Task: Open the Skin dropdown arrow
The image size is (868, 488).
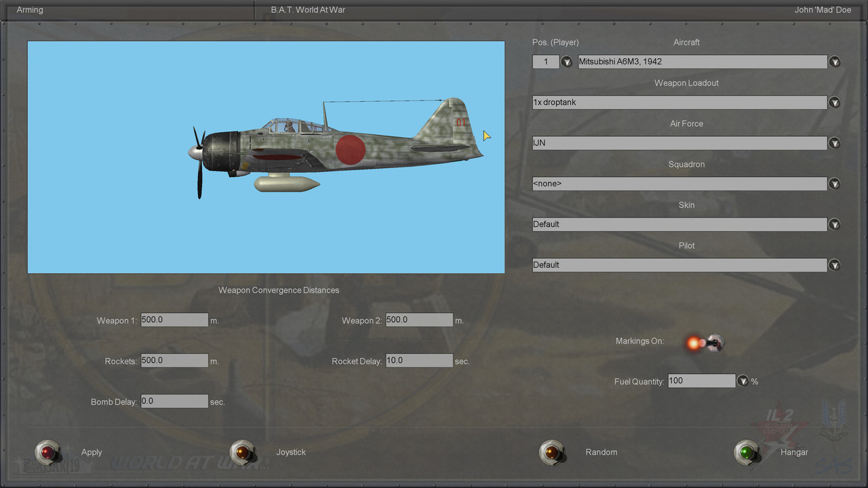Action: [835, 224]
